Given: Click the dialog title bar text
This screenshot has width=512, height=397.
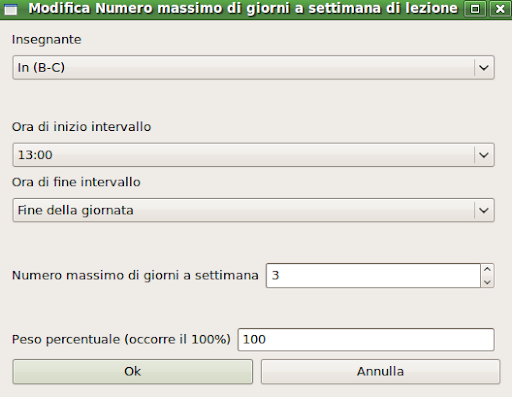Looking at the screenshot, I should 243,9.
